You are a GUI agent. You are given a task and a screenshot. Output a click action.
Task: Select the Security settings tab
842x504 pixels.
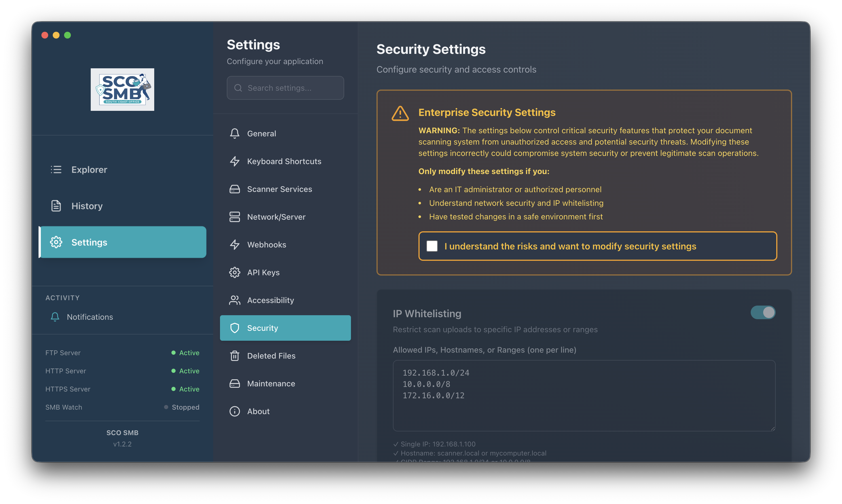tap(285, 328)
